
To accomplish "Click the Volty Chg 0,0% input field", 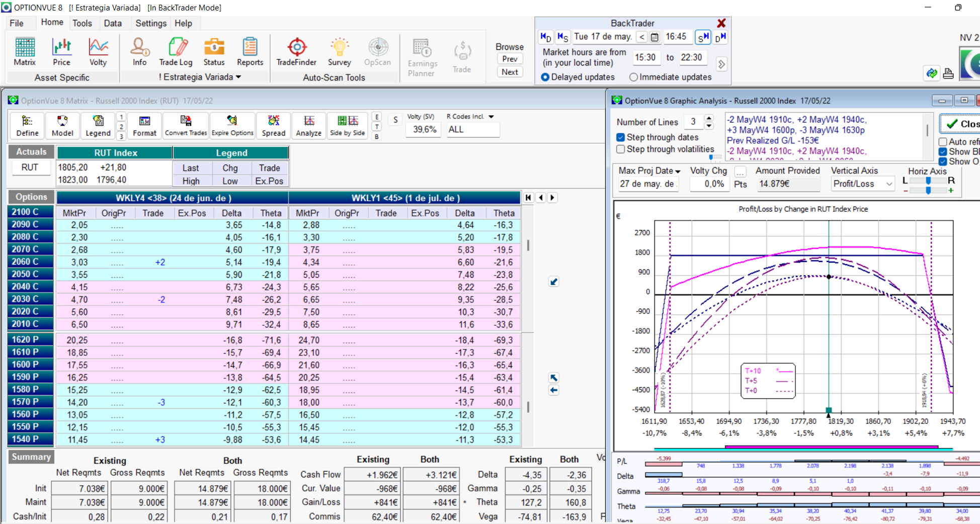I will click(709, 184).
